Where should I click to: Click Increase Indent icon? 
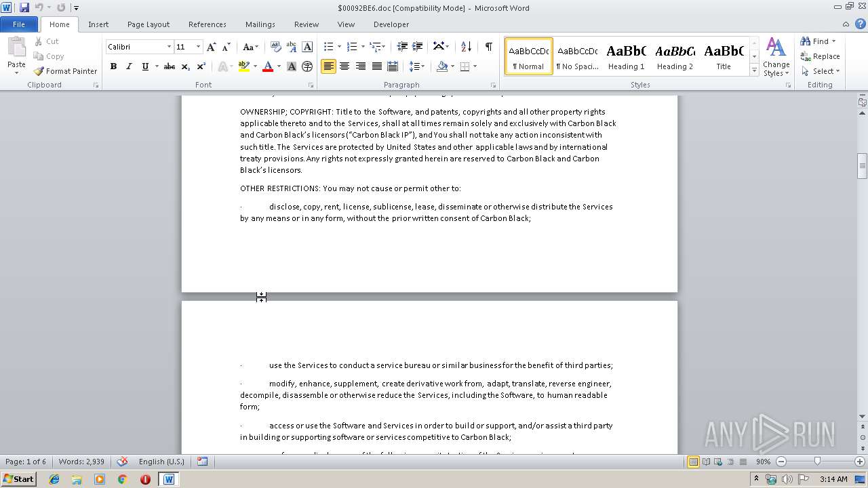click(x=418, y=47)
